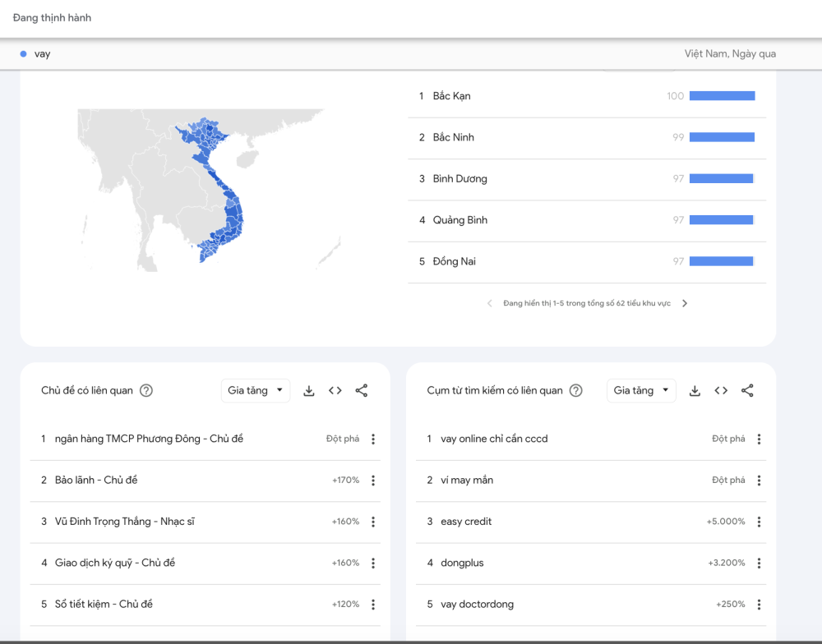
Task: Select Đồng Nai in the region list
Action: tap(455, 261)
